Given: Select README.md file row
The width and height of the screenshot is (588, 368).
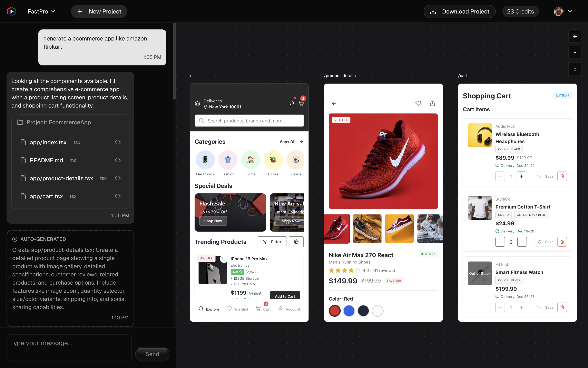Looking at the screenshot, I should (x=70, y=160).
